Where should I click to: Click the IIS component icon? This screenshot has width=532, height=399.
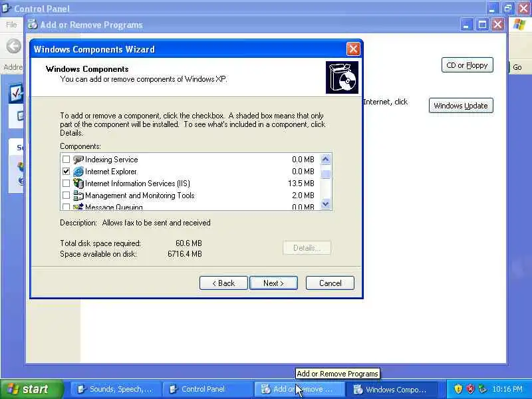[x=78, y=184]
